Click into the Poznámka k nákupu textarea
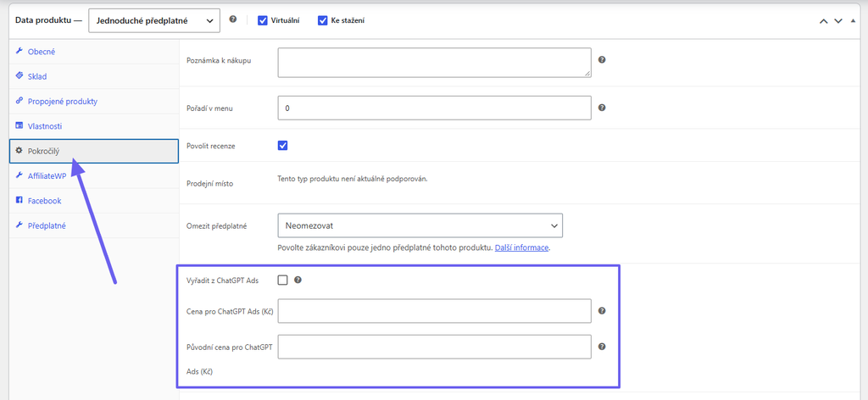The width and height of the screenshot is (868, 400). 435,62
